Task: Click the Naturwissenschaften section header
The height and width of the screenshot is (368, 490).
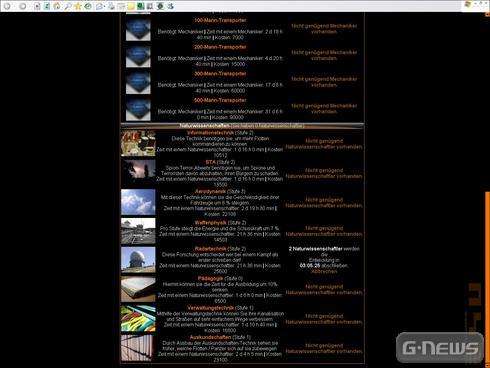Action: tap(242, 126)
